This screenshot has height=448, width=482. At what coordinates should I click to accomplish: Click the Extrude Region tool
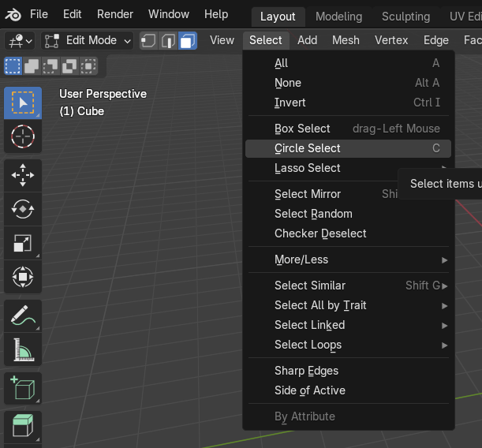[23, 427]
